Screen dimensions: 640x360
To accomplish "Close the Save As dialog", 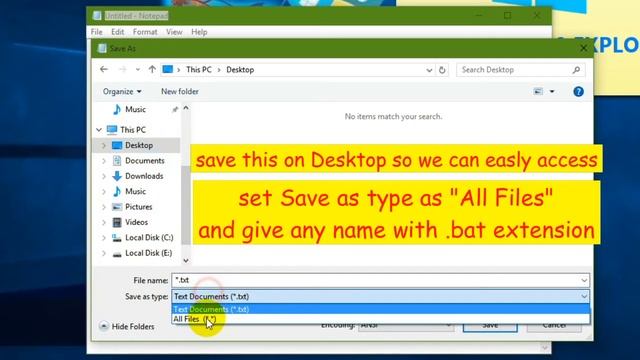I will (584, 48).
